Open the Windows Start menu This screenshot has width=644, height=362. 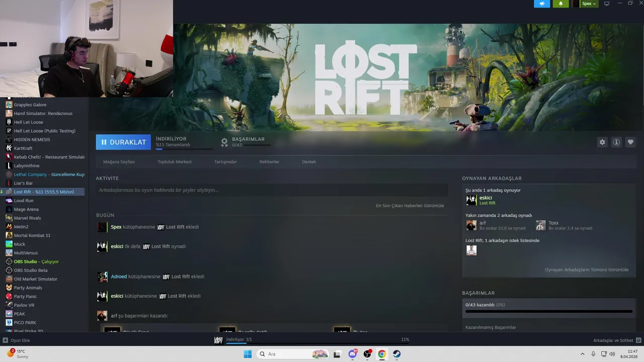coord(248,354)
